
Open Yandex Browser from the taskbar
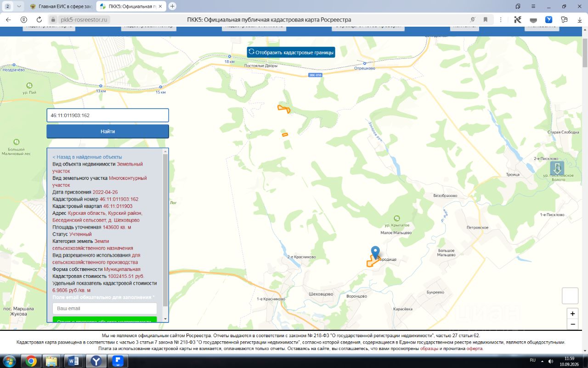(x=96, y=361)
